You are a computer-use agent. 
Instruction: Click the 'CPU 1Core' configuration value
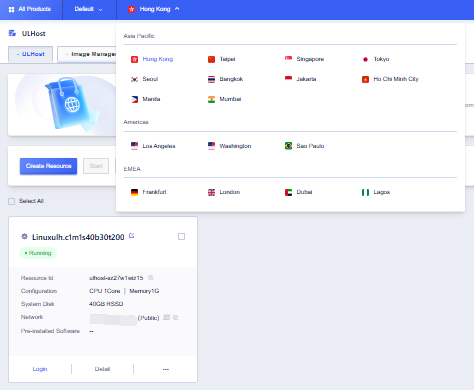click(104, 291)
